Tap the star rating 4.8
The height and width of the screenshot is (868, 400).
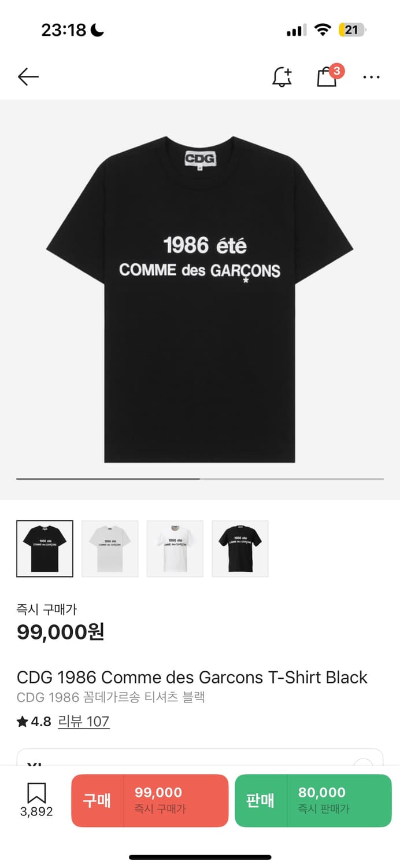pos(34,721)
